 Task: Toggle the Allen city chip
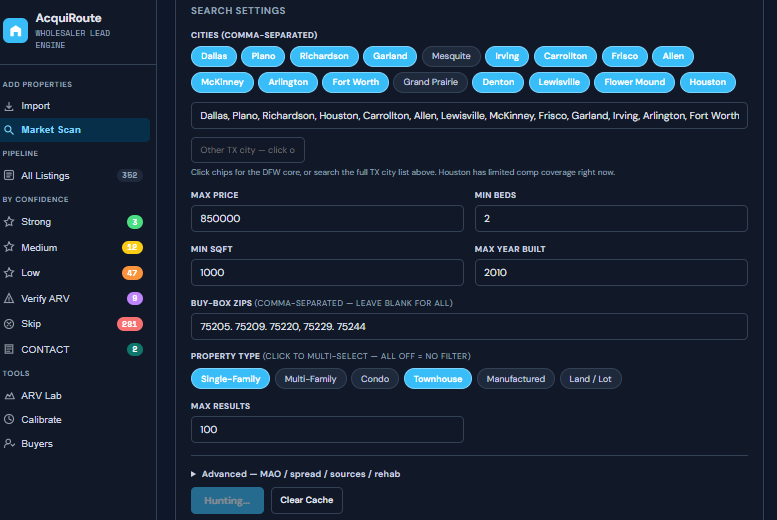tap(673, 56)
